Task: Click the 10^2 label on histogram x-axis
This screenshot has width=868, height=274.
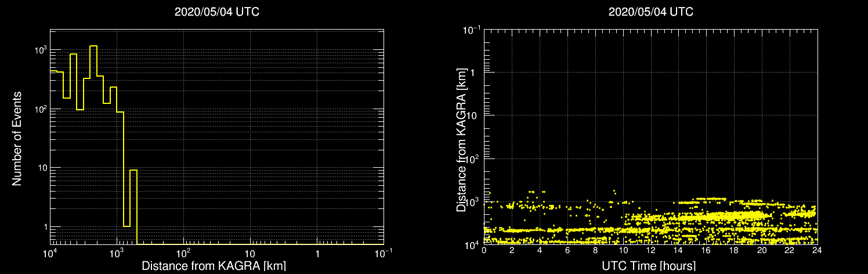Action: pyautogui.click(x=183, y=253)
